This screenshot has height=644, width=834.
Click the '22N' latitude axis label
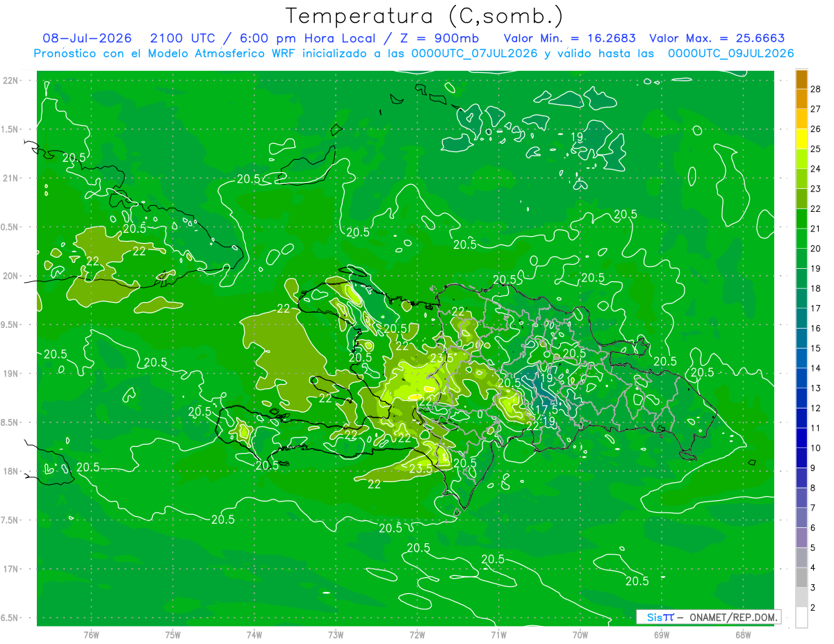(x=10, y=81)
